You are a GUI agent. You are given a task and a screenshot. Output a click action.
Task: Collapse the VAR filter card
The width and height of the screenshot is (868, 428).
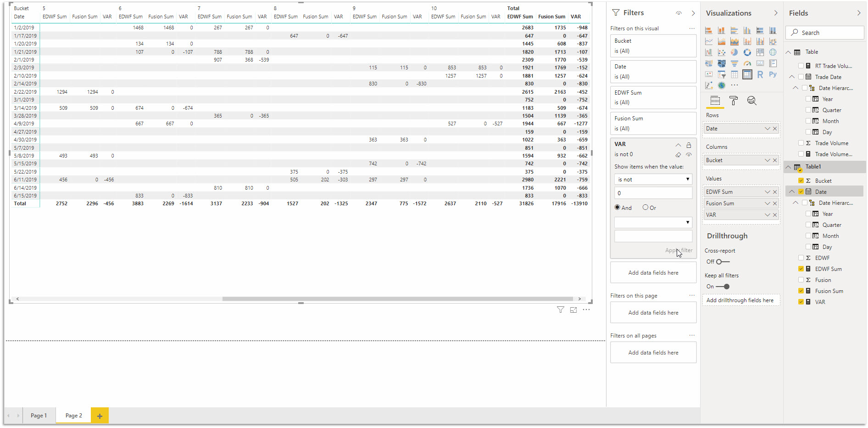(x=678, y=145)
